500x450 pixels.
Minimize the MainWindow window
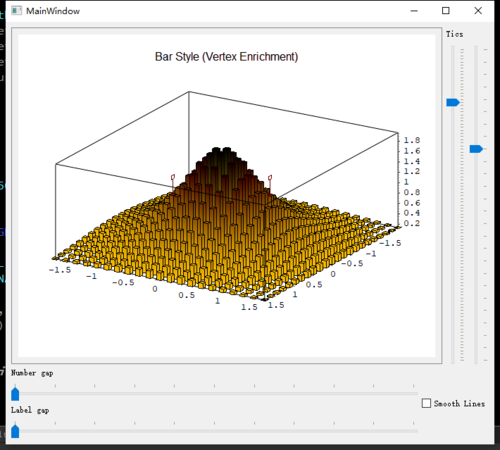point(414,11)
